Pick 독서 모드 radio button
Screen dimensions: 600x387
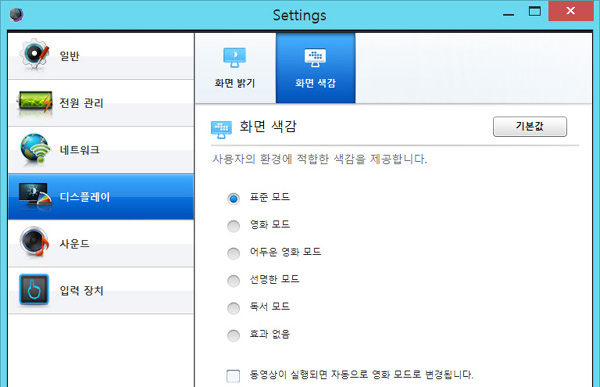point(233,308)
